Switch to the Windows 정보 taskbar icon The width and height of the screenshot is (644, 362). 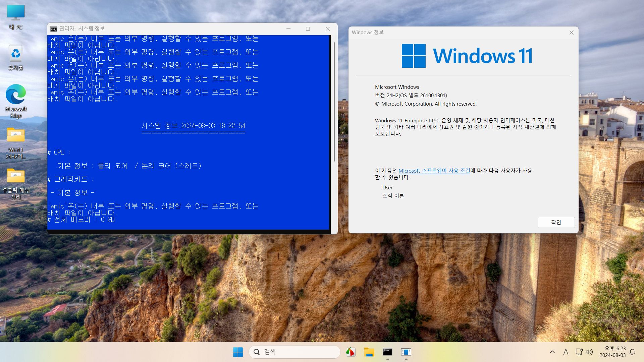coord(406,352)
